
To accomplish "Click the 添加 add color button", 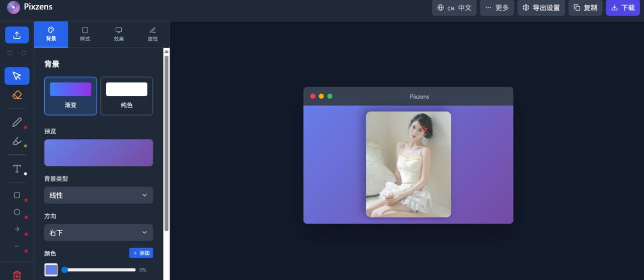I will [x=141, y=253].
